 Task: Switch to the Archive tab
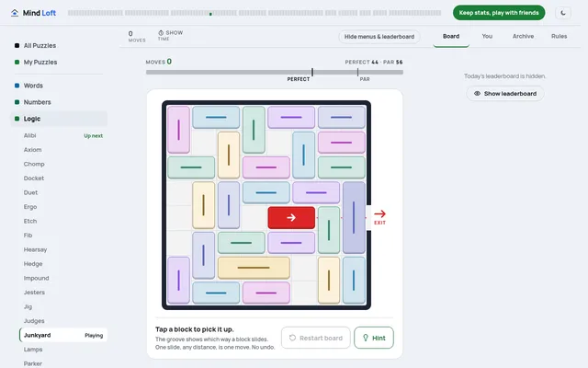(523, 37)
